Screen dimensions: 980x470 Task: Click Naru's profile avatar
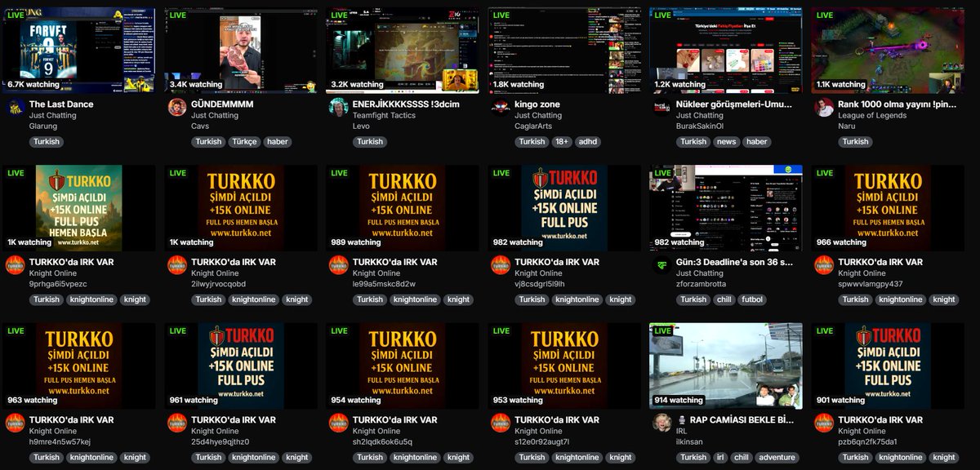pos(824,108)
